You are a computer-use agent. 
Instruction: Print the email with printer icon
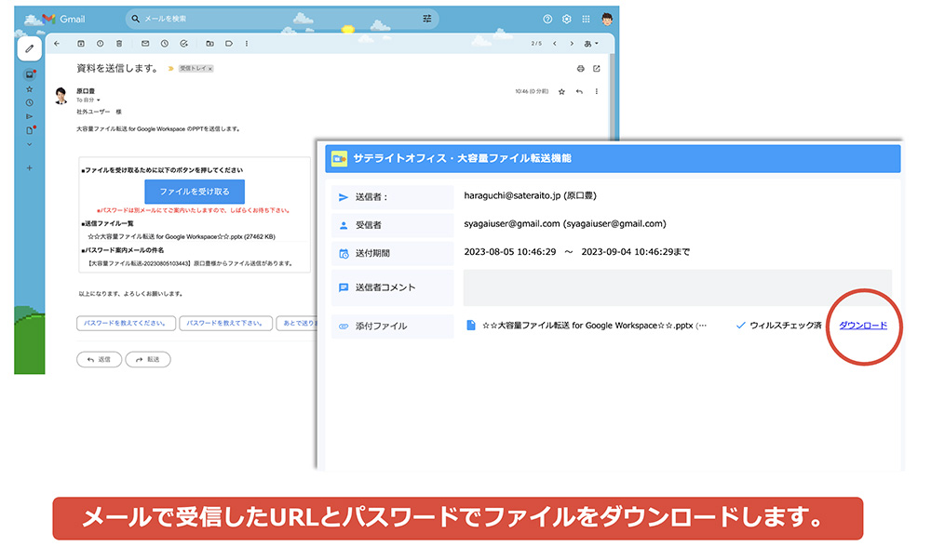coord(580,69)
